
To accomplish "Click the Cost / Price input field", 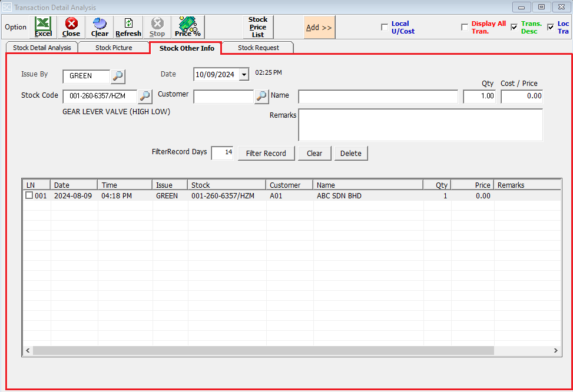I will (x=522, y=97).
